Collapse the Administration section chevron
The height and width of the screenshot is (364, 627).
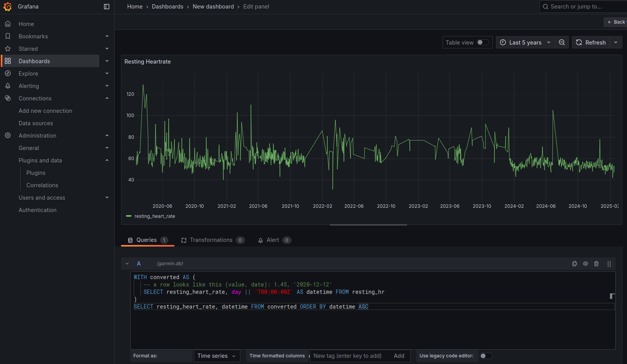pyautogui.click(x=107, y=136)
